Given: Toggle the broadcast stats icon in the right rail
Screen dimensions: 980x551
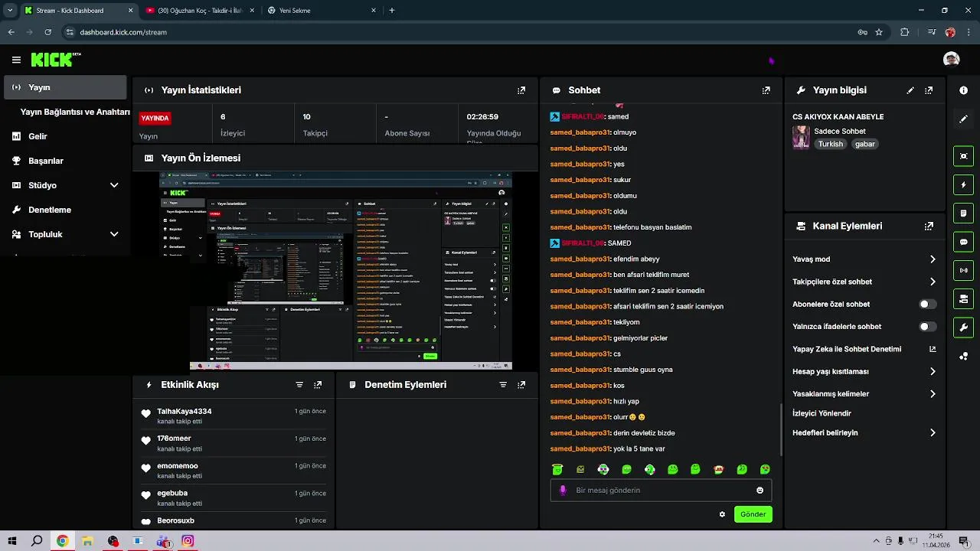Looking at the screenshot, I should [963, 270].
